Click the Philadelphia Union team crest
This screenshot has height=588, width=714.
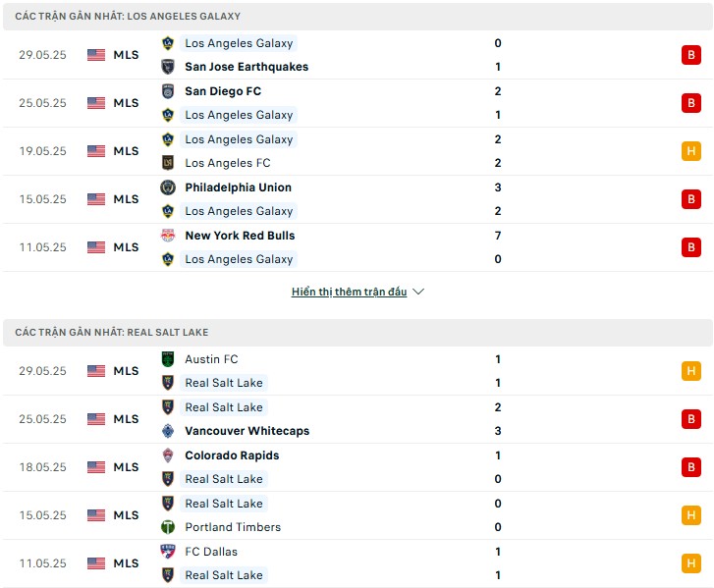tap(168, 187)
